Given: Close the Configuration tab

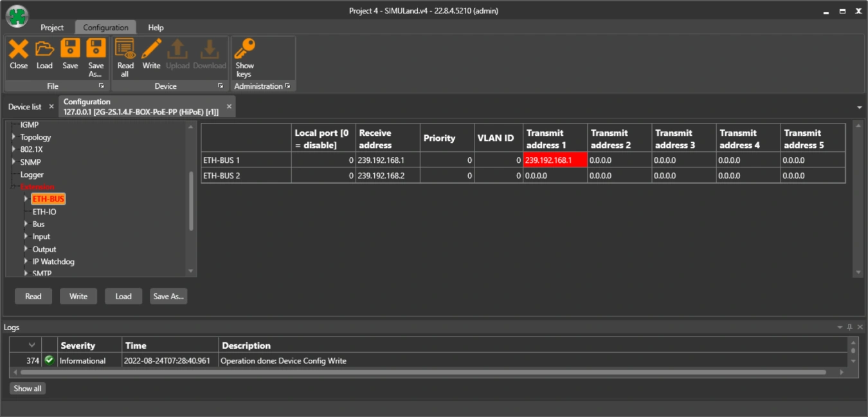Looking at the screenshot, I should click(x=229, y=107).
